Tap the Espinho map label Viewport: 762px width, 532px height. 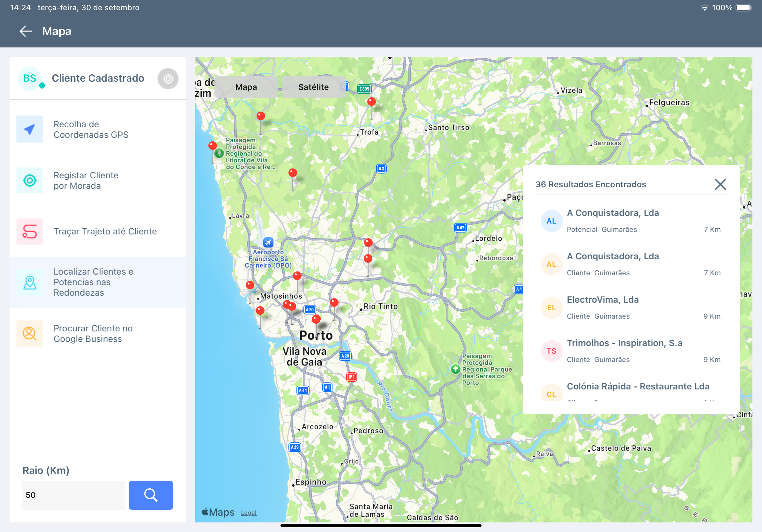click(311, 482)
